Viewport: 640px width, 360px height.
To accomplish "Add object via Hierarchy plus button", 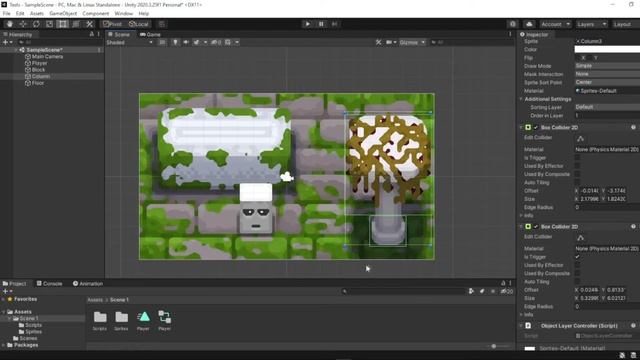I will click(x=7, y=42).
